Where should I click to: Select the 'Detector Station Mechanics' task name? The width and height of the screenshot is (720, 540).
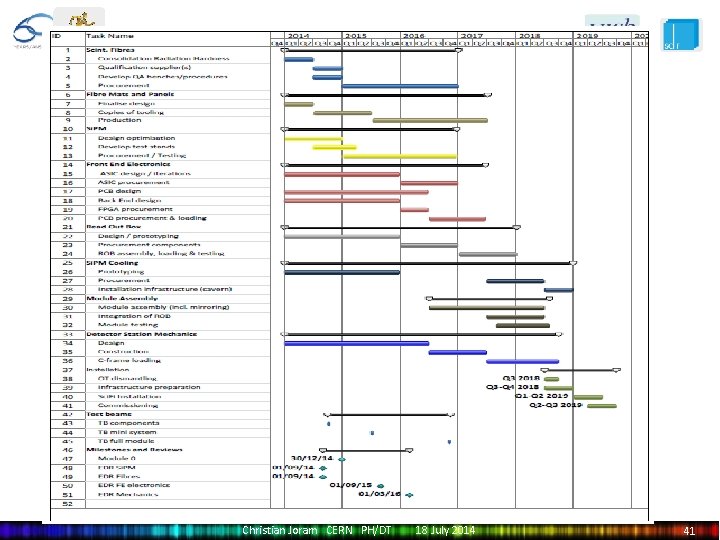click(x=141, y=334)
